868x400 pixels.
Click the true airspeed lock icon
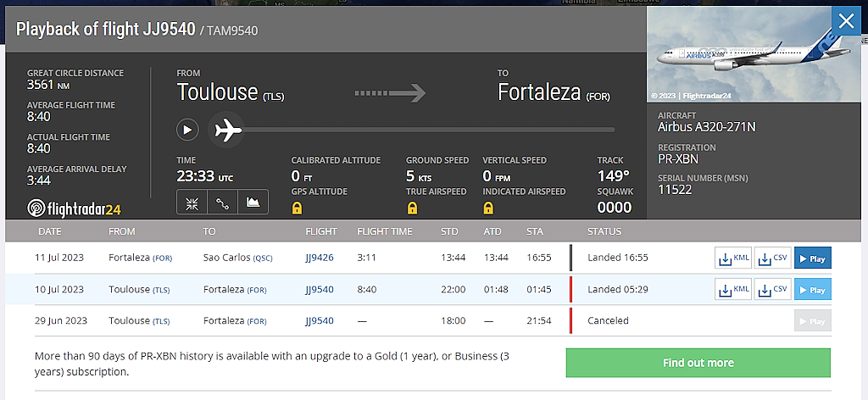[412, 208]
